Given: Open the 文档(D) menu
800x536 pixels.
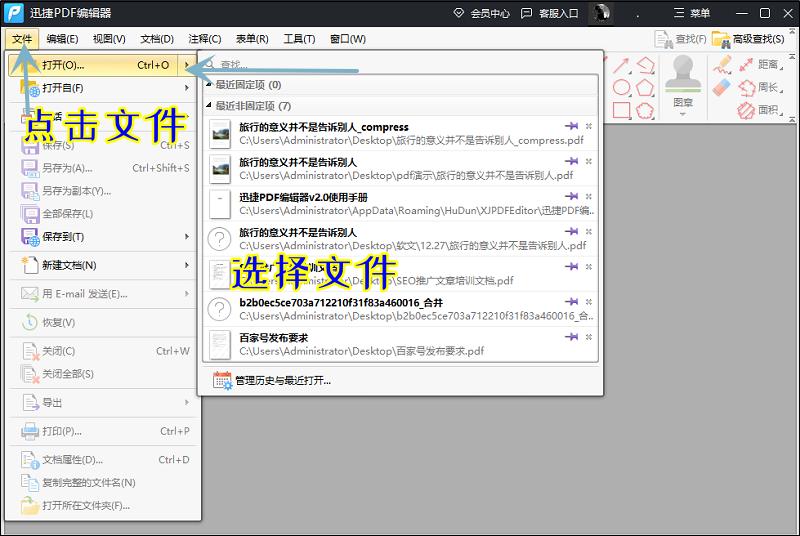Looking at the screenshot, I should 157,39.
